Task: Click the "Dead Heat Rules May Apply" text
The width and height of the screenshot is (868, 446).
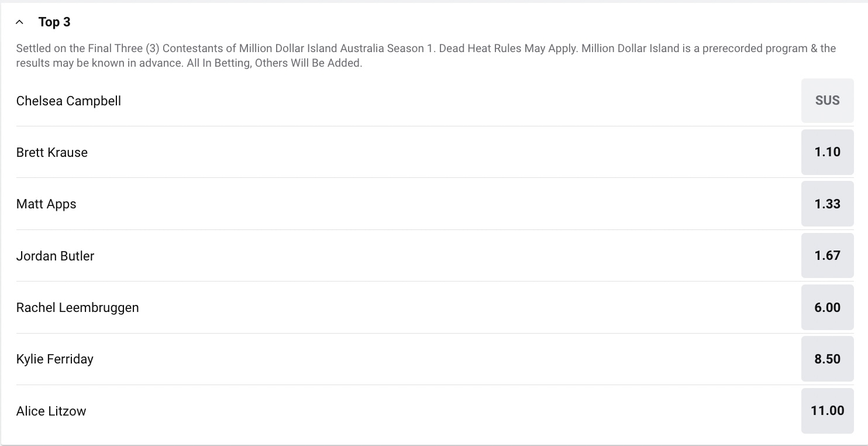Action: tap(509, 49)
